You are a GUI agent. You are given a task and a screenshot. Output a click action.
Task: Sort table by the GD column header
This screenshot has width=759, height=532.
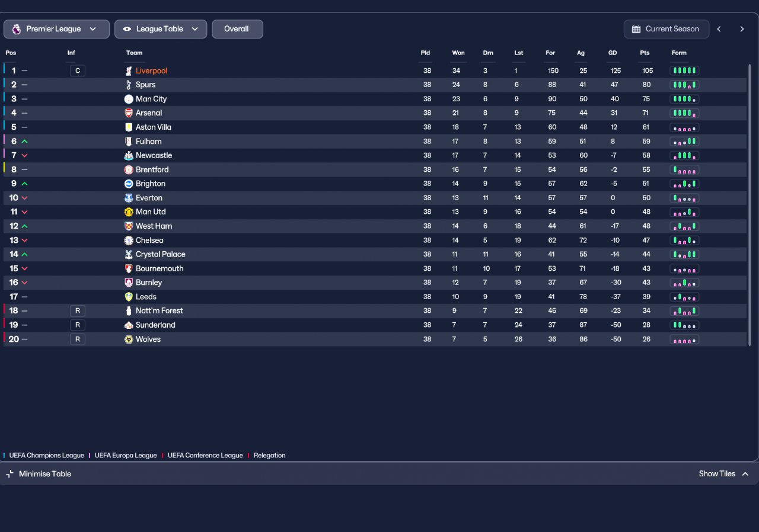pyautogui.click(x=613, y=53)
